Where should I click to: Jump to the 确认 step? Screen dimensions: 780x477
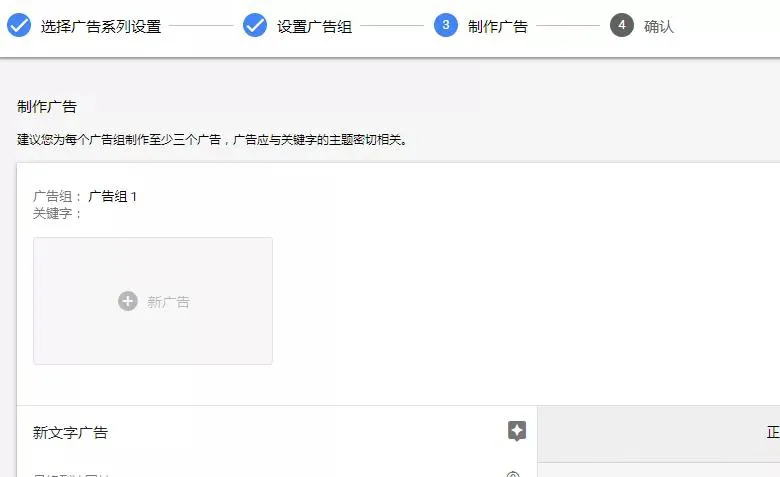(x=659, y=26)
